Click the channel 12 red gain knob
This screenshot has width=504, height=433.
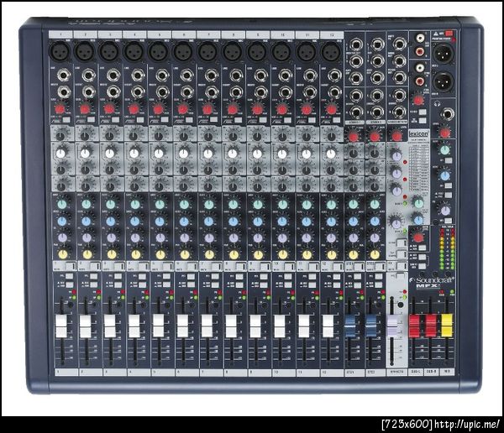331,109
